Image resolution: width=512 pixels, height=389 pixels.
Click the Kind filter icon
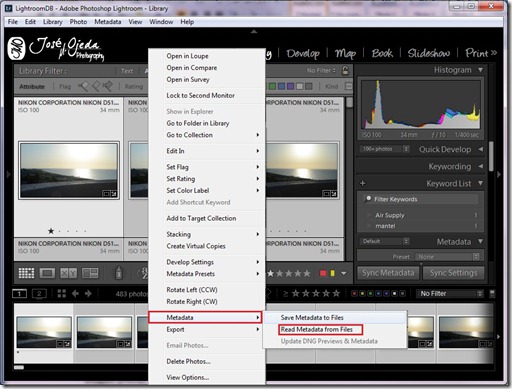pyautogui.click(x=349, y=86)
